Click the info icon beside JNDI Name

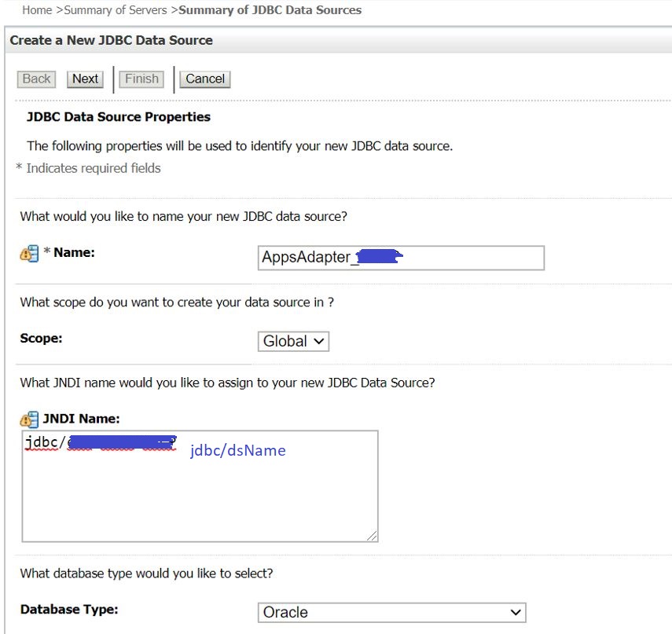tap(28, 419)
